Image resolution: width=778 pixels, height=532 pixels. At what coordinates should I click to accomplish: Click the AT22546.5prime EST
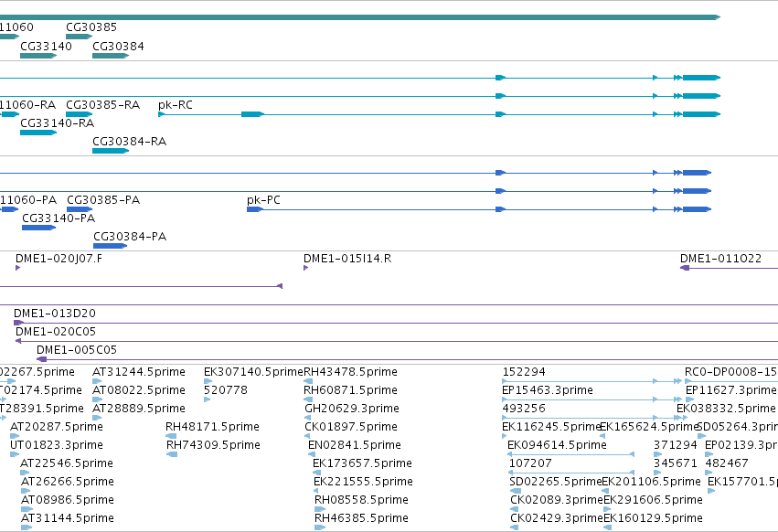[25, 473]
